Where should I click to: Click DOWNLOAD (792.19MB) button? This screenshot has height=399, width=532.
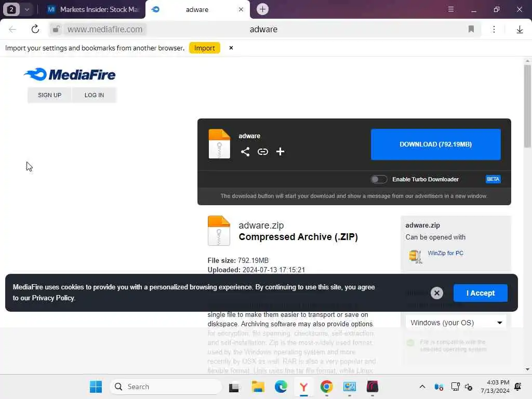pos(436,144)
